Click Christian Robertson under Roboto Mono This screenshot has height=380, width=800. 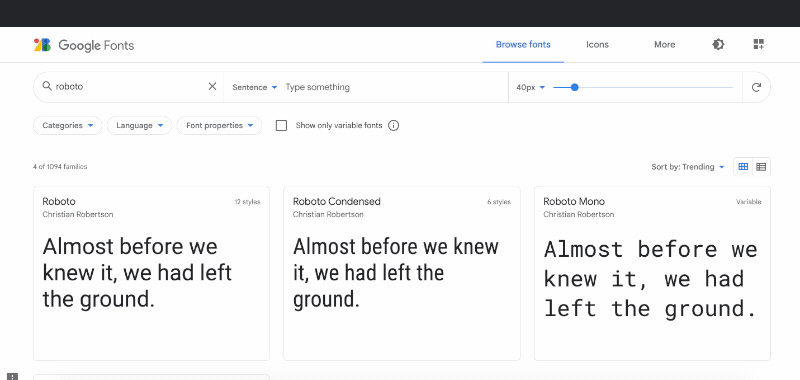click(579, 214)
